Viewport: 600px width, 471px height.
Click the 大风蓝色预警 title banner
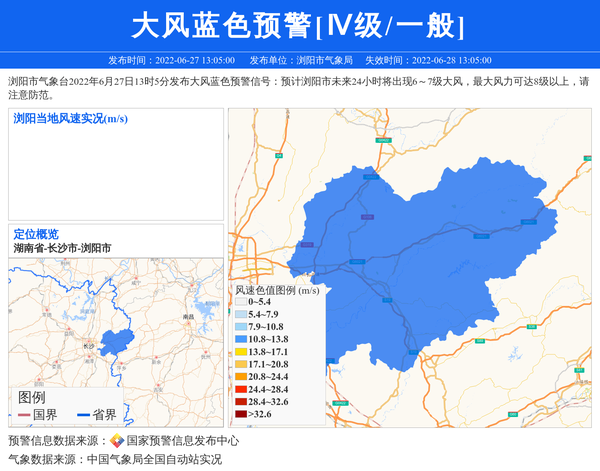[x=299, y=25]
